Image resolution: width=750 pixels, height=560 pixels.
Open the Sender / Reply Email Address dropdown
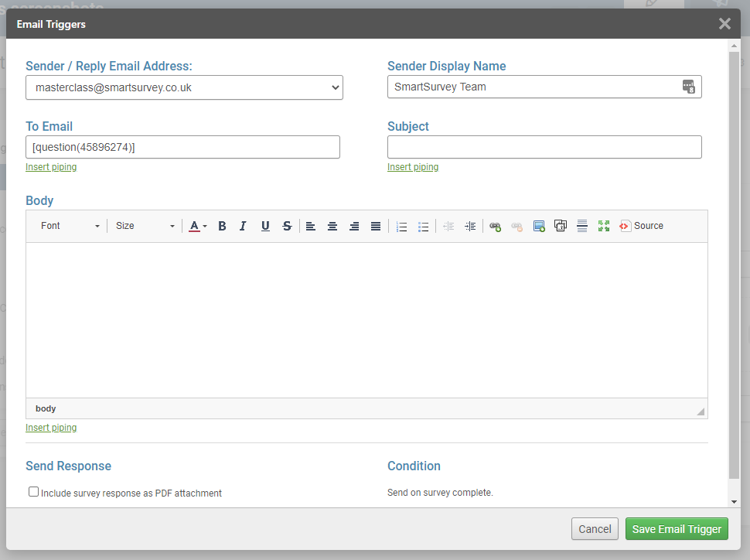(x=184, y=87)
